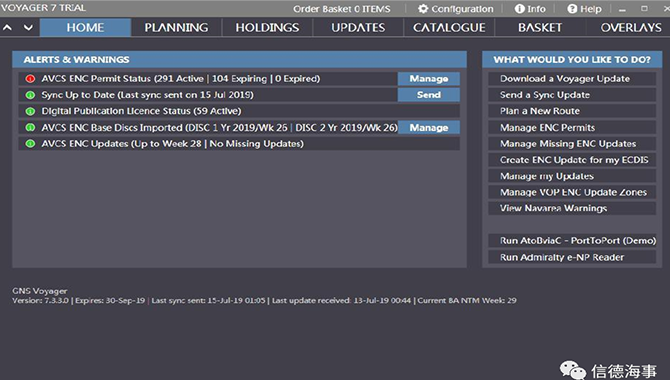Click green icon for AVCS ENC Updates row
The image size is (670, 380).
click(30, 144)
